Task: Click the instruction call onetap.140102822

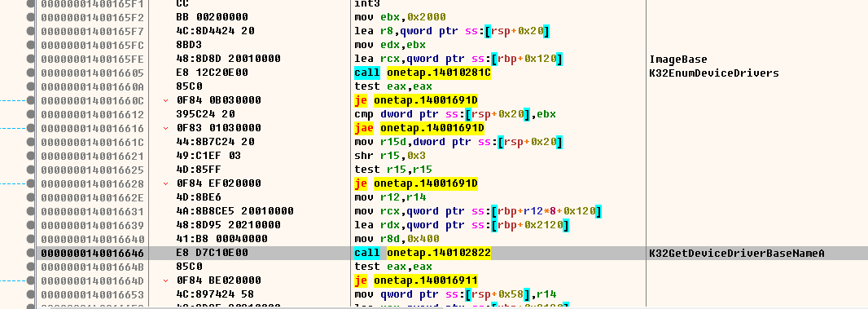Action: [x=423, y=253]
